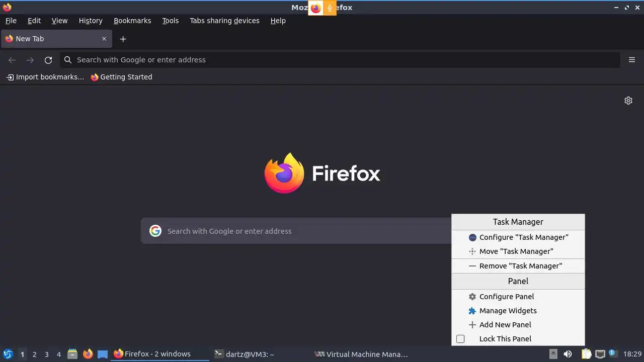Open the History menu
Image resolution: width=644 pixels, height=362 pixels.
coord(91,21)
